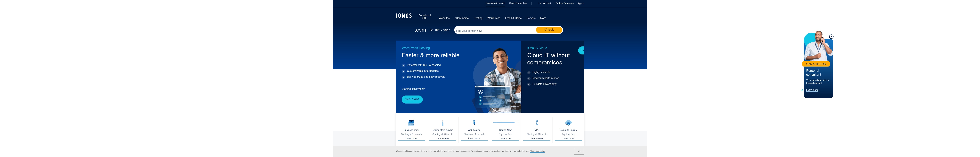980x157 pixels.
Task: Open the Email & Office menu
Action: 513,18
